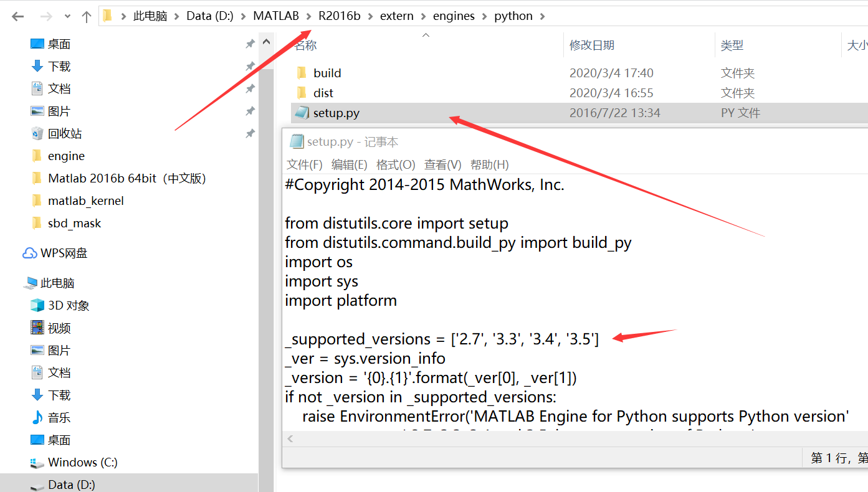The width and height of the screenshot is (868, 492).
Task: Click the back navigation arrow
Action: 18,16
